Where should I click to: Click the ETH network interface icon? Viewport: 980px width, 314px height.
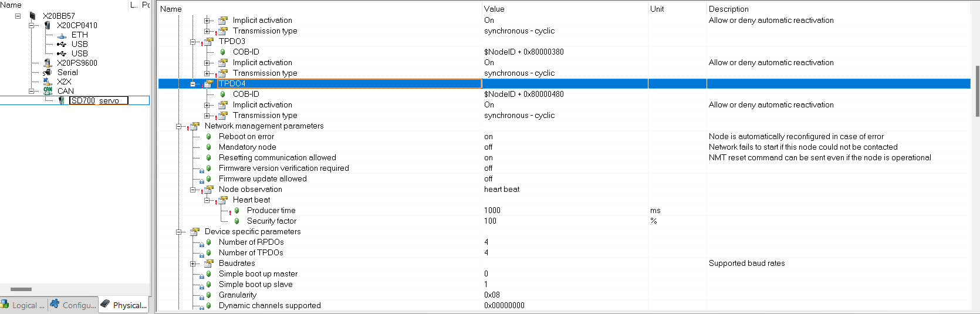click(x=62, y=35)
